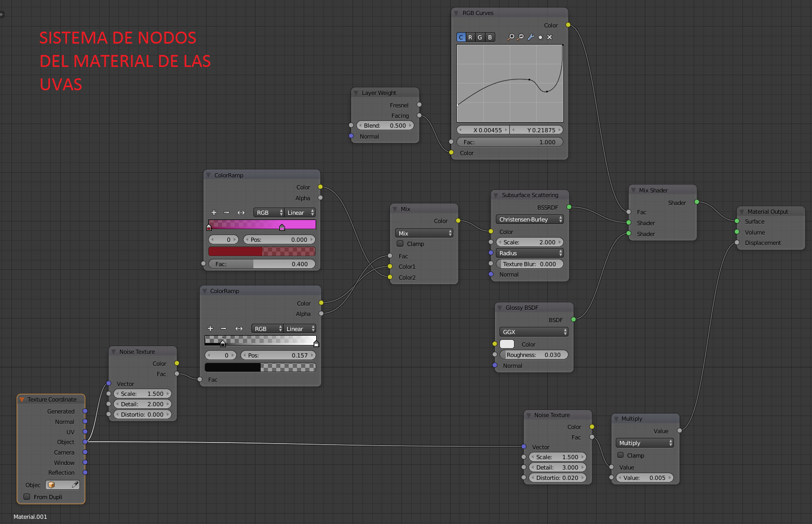This screenshot has height=524, width=812.
Task: Delete the curve point with the X icon
Action: pos(549,37)
